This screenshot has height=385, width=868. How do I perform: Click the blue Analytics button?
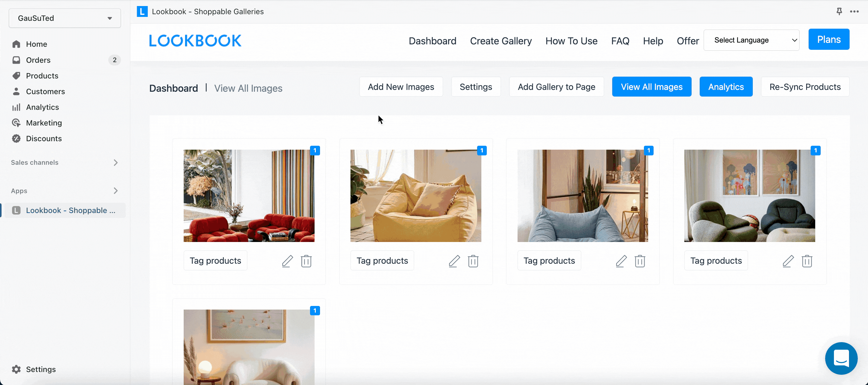pyautogui.click(x=726, y=87)
